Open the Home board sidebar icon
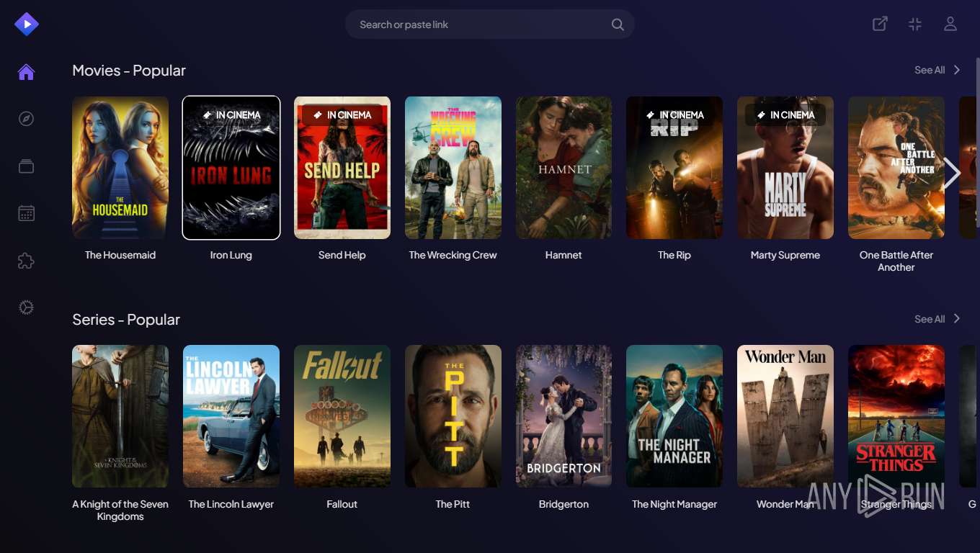 click(27, 72)
